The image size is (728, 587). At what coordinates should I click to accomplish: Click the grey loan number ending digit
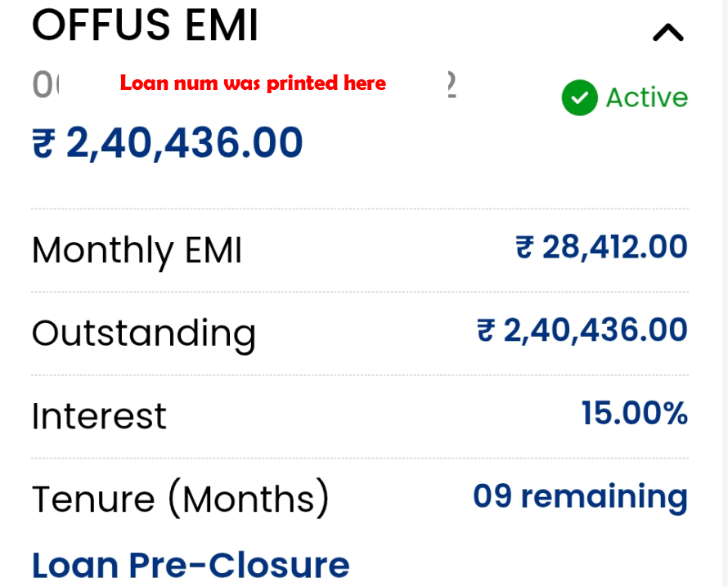452,84
